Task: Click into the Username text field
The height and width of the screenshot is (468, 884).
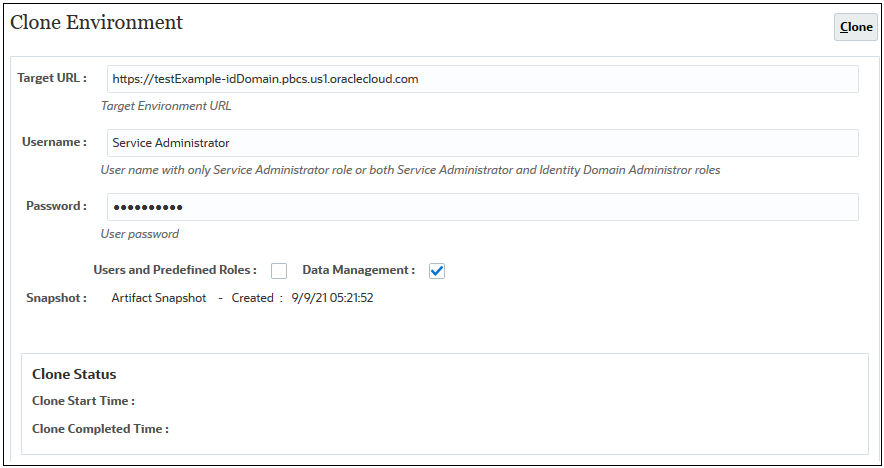Action: point(480,143)
